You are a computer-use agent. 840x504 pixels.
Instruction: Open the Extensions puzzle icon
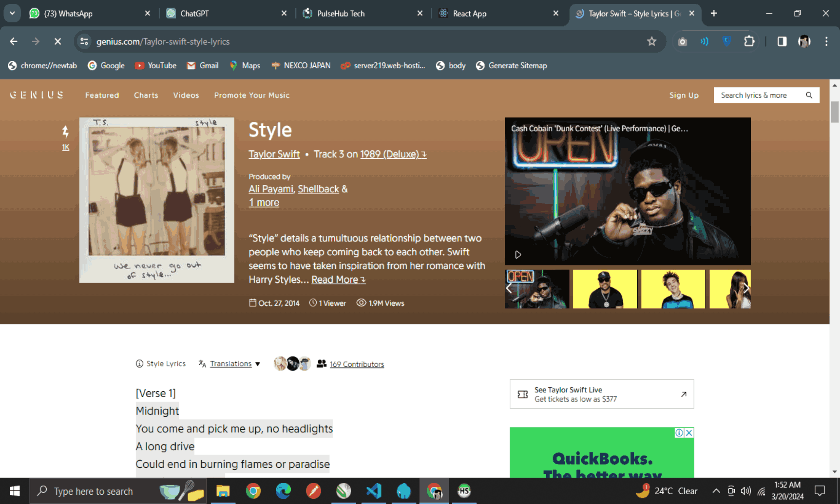point(749,41)
